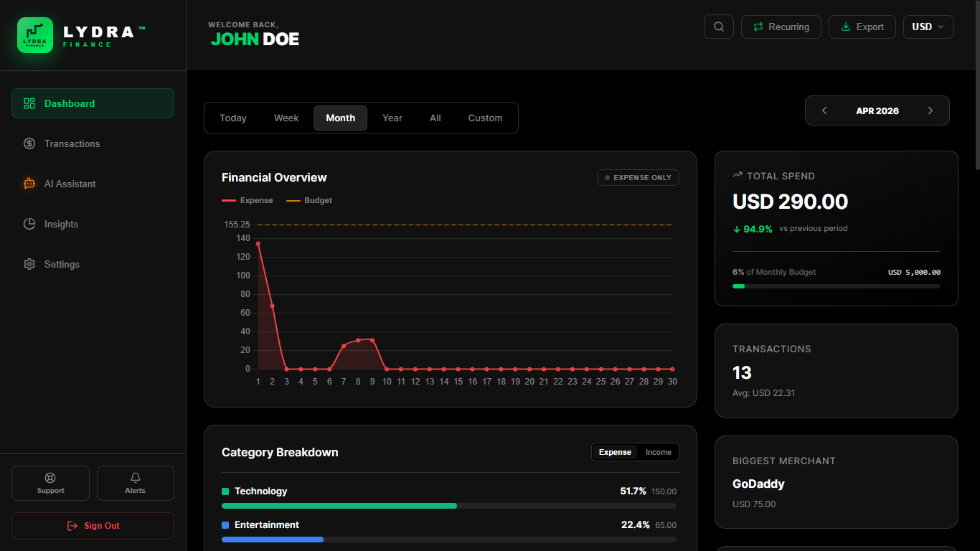Open the Alerts bell
The width and height of the screenshot is (980, 551).
[135, 483]
